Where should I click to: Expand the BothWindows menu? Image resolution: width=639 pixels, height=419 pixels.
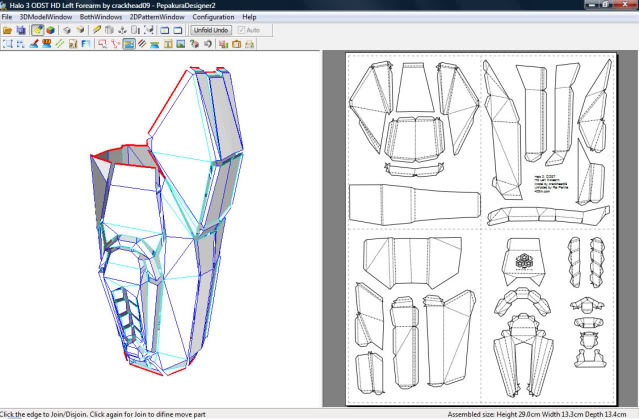pyautogui.click(x=100, y=17)
